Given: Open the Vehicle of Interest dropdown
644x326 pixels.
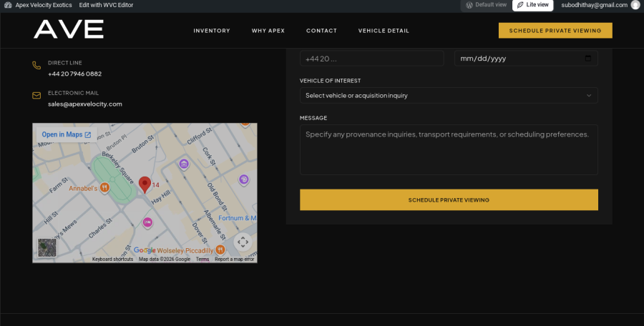Looking at the screenshot, I should click(449, 95).
